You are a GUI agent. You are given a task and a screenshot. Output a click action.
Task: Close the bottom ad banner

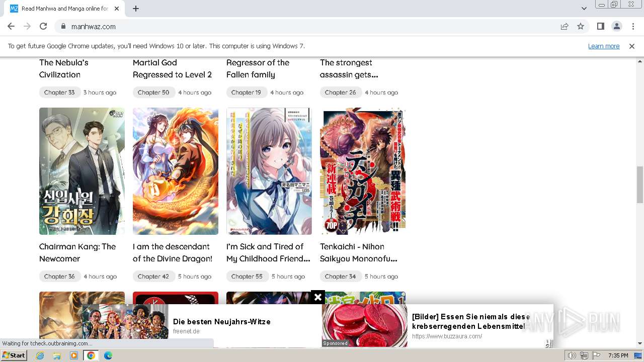(x=318, y=297)
